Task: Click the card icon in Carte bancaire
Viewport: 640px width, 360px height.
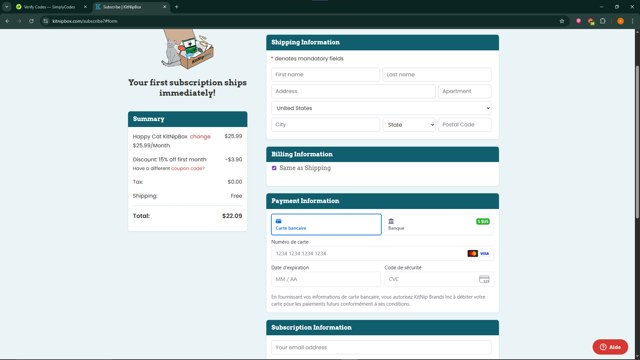Action: coord(278,221)
